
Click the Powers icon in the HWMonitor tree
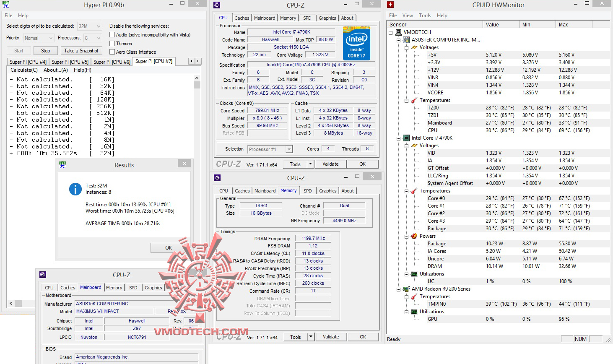[x=414, y=236]
